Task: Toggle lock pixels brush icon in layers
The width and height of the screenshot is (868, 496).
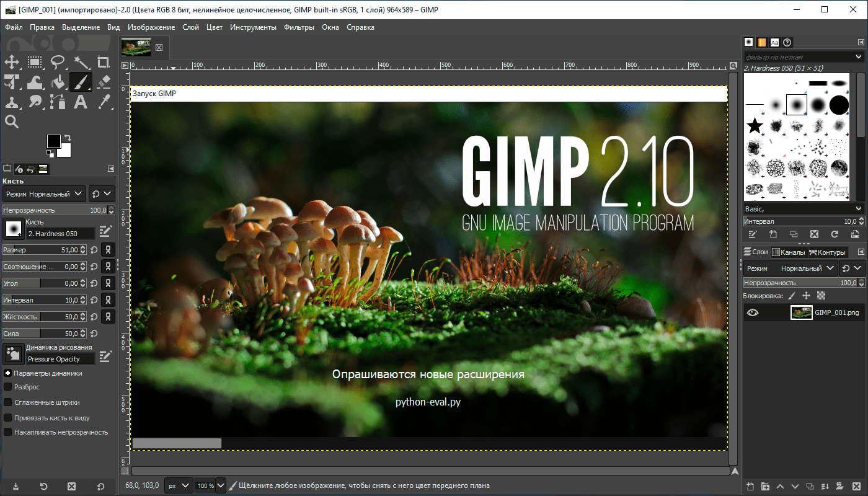Action: coord(792,296)
